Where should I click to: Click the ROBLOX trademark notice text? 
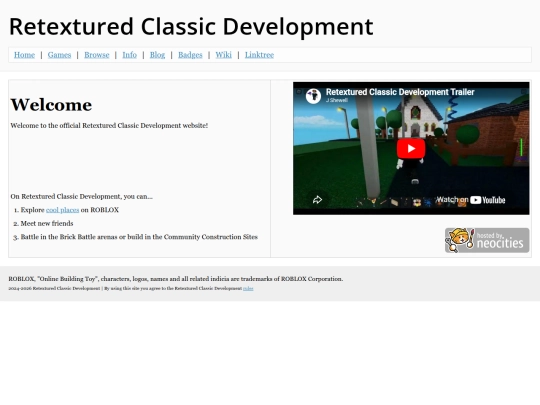[x=176, y=279]
